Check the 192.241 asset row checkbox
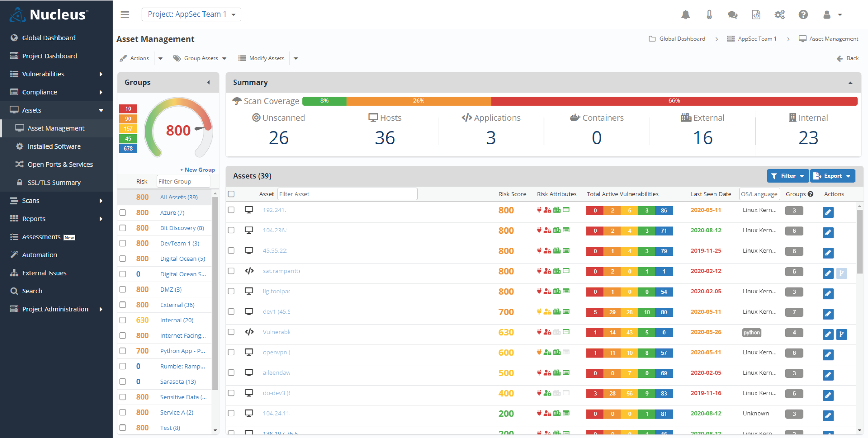Image resolution: width=868 pixels, height=438 pixels. click(x=231, y=209)
